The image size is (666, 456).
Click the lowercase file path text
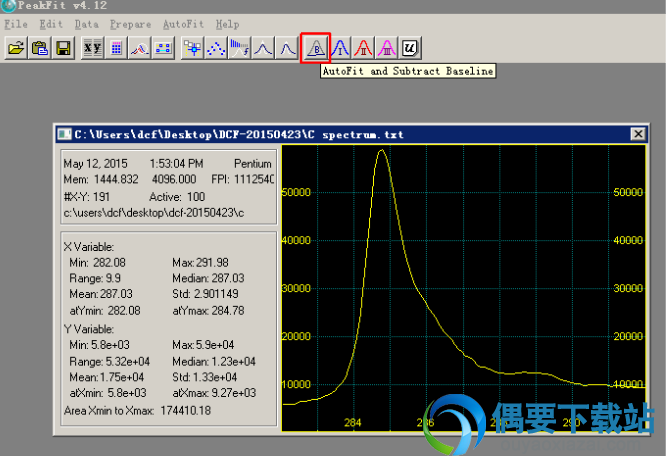pos(154,213)
